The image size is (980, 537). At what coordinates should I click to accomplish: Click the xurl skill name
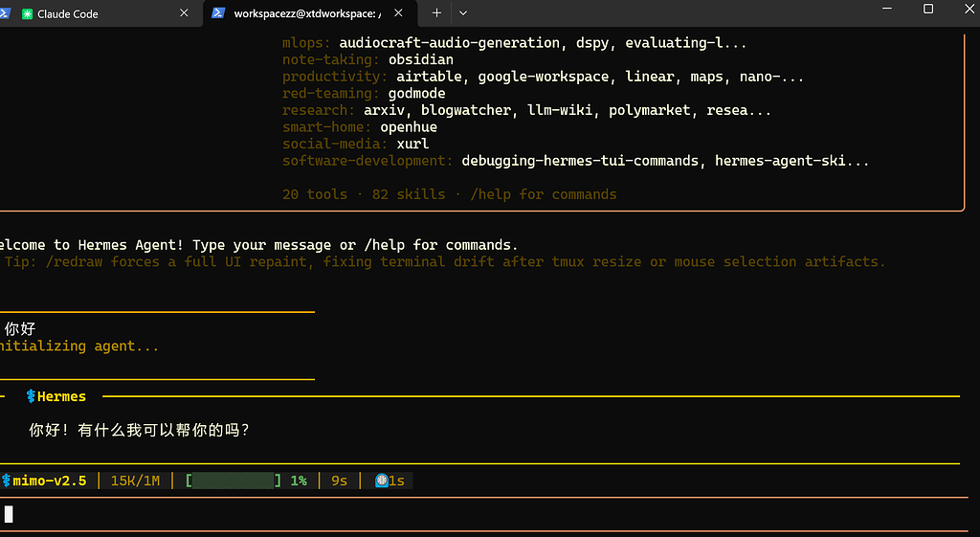(412, 144)
